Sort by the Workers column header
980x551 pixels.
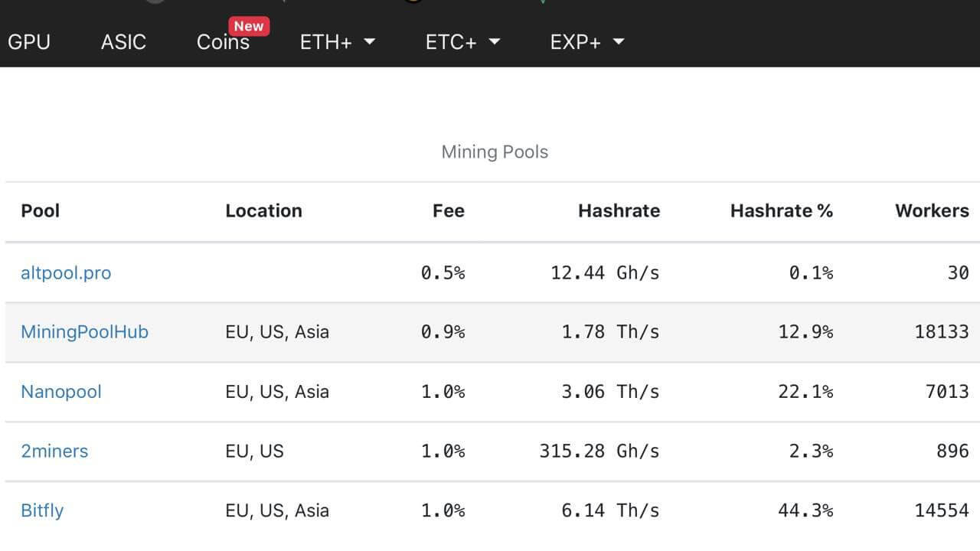(x=931, y=210)
